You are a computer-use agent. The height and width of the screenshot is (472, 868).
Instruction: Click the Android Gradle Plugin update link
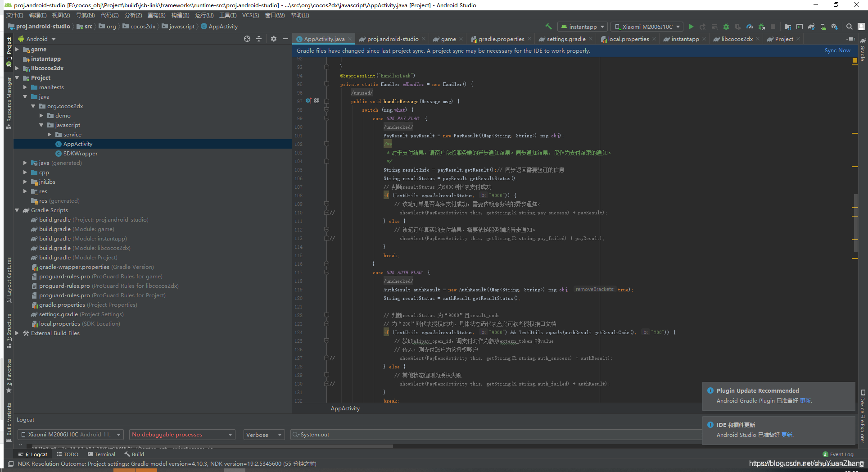805,401
